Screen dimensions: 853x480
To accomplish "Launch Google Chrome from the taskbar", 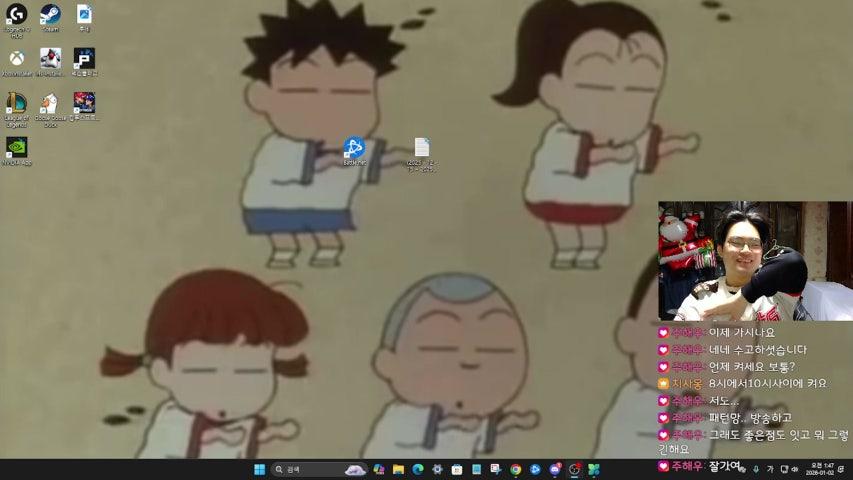I will pyautogui.click(x=515, y=469).
